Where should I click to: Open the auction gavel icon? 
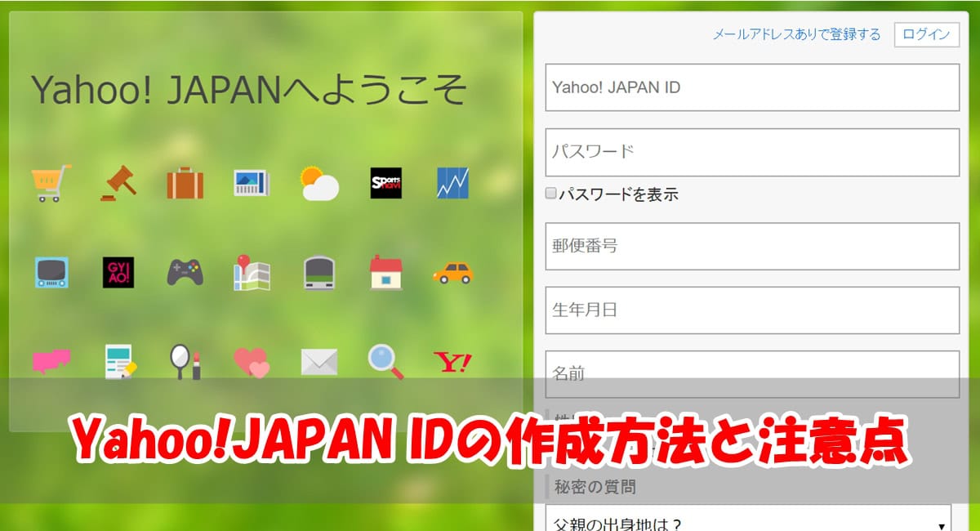(118, 183)
